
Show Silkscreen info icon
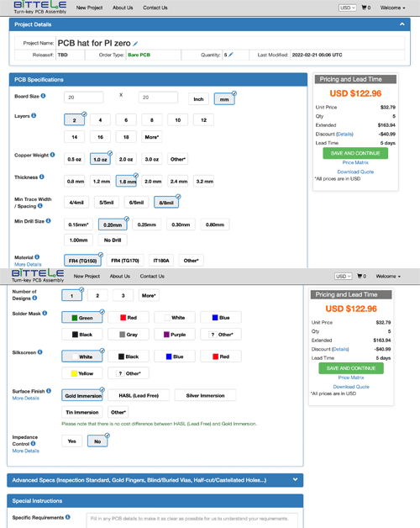(x=40, y=352)
